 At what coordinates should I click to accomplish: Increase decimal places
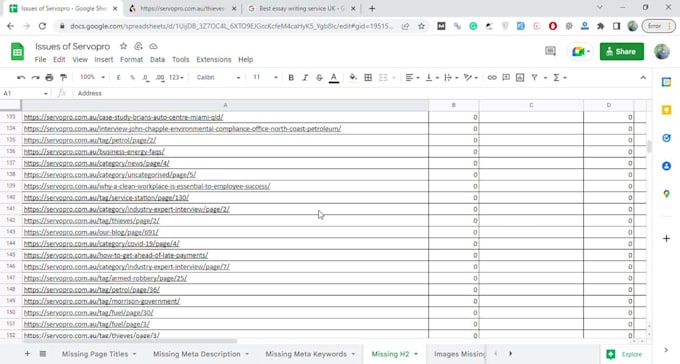coord(160,78)
